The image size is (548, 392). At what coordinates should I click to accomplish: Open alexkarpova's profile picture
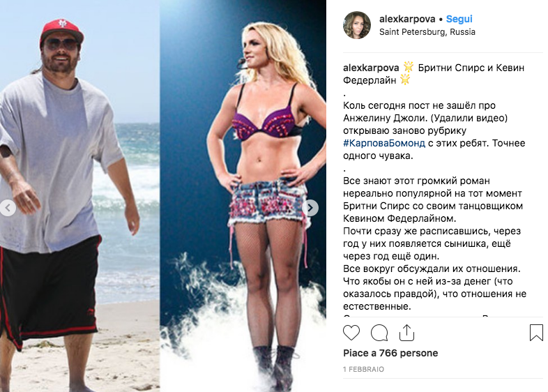357,25
